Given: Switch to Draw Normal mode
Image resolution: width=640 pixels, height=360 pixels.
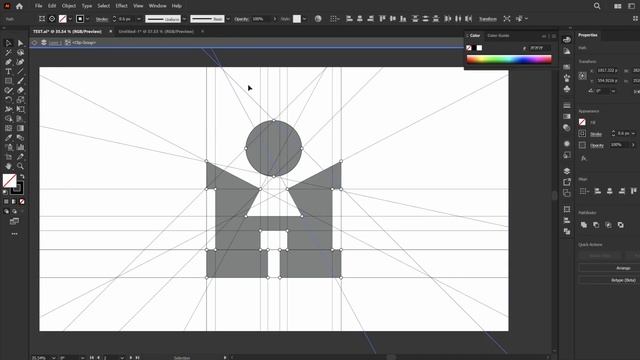Looking at the screenshot, I should point(7,211).
